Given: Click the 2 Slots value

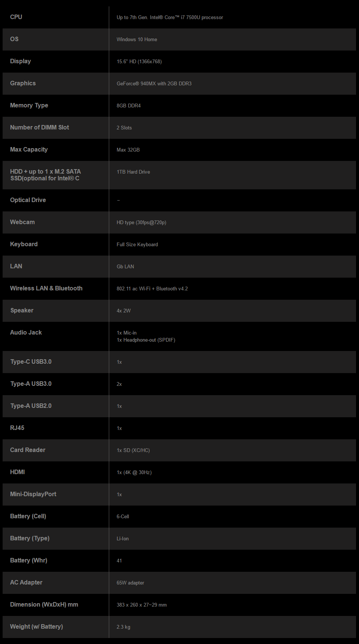Looking at the screenshot, I should pyautogui.click(x=124, y=128).
